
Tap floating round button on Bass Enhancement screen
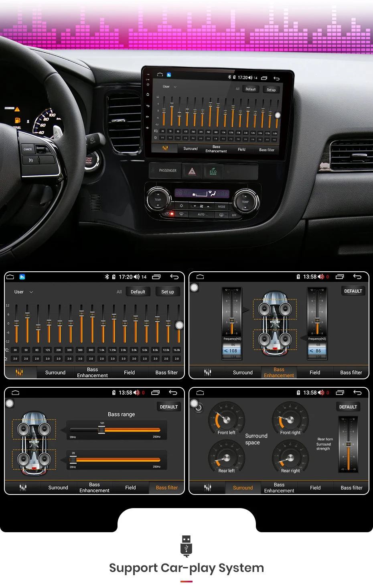click(194, 287)
